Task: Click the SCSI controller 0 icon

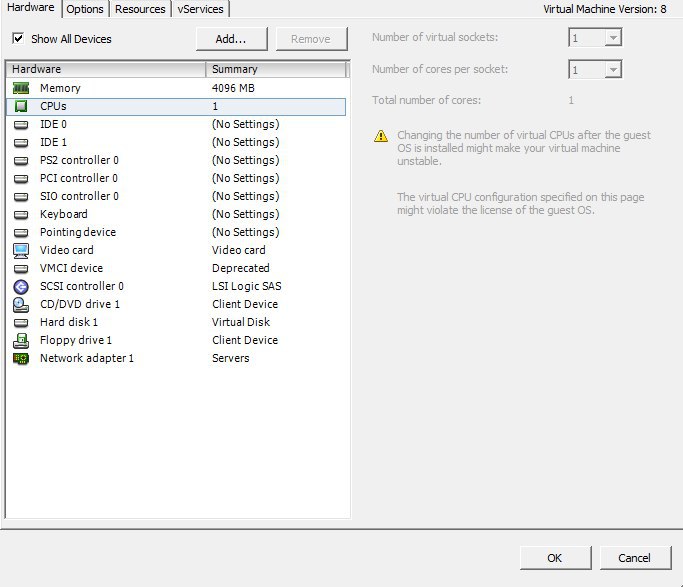Action: (x=21, y=287)
